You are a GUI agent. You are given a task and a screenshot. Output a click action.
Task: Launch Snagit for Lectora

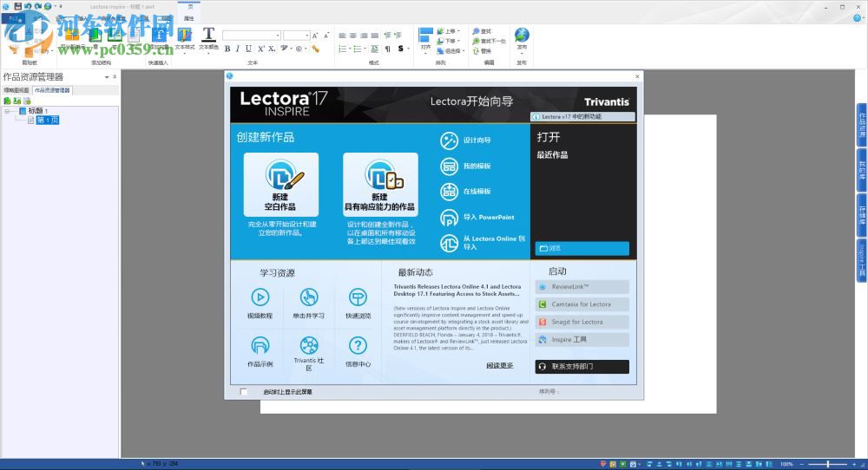(582, 323)
